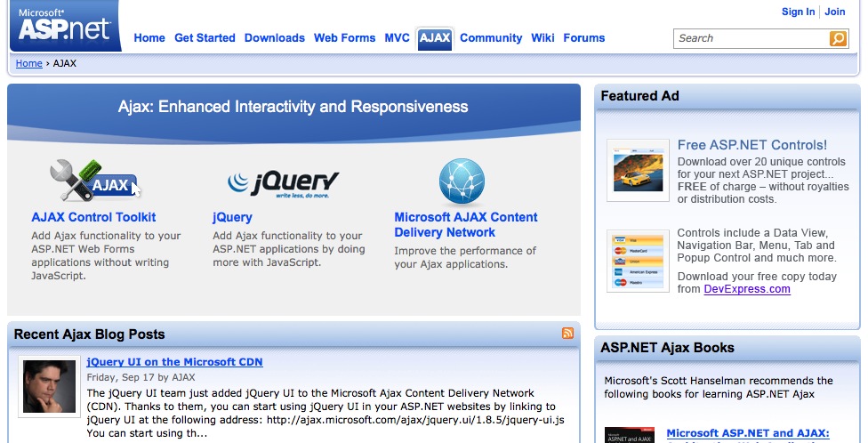Open the jQuery UI on the Microsoft CDN post

(x=174, y=362)
